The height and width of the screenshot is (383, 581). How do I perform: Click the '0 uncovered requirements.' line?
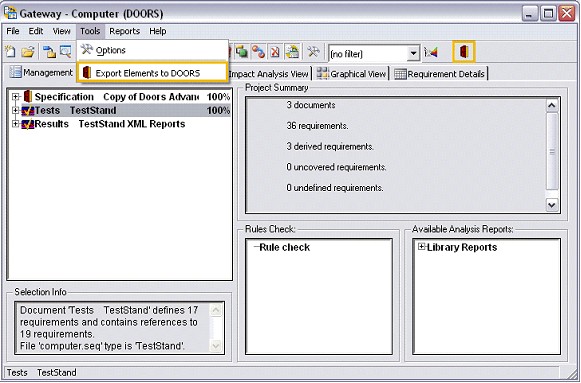(336, 167)
